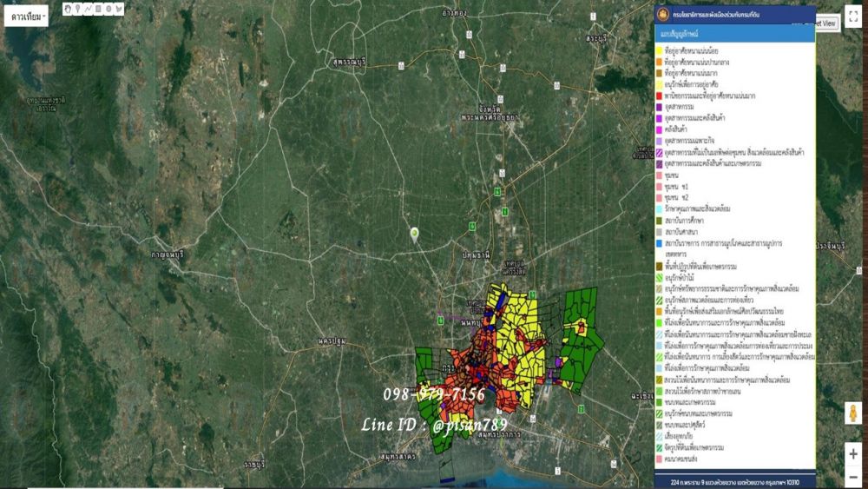Select the draw polygon tool
The height and width of the screenshot is (489, 868).
click(x=119, y=9)
